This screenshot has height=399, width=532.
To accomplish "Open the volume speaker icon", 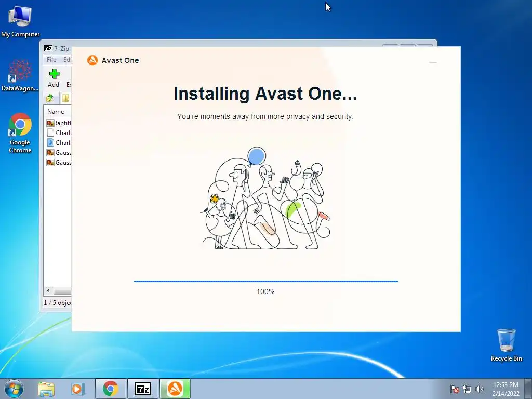I will point(479,389).
